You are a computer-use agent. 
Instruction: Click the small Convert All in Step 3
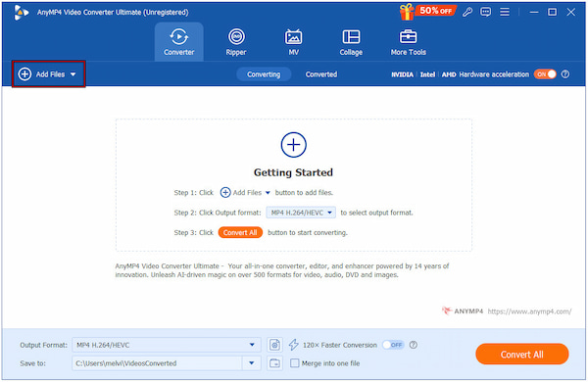click(x=240, y=232)
